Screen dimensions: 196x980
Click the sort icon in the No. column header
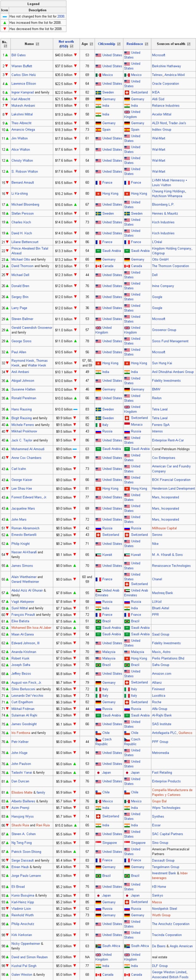[x=5, y=46]
